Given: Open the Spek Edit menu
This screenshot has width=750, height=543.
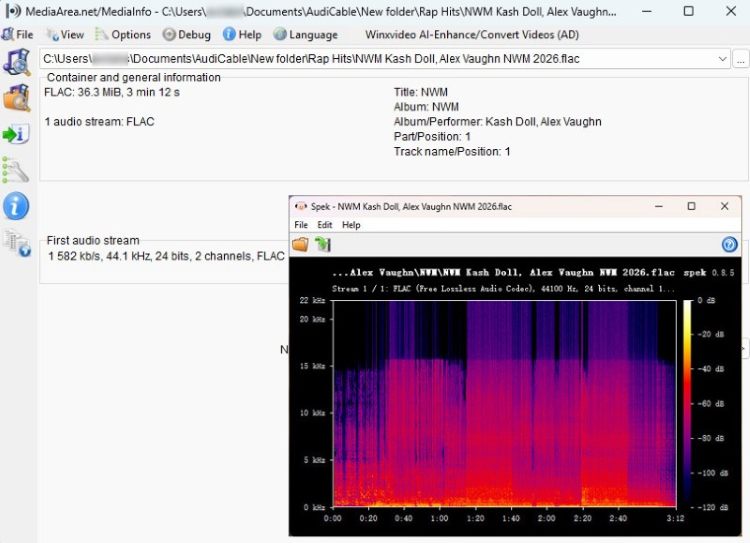Looking at the screenshot, I should click(324, 225).
